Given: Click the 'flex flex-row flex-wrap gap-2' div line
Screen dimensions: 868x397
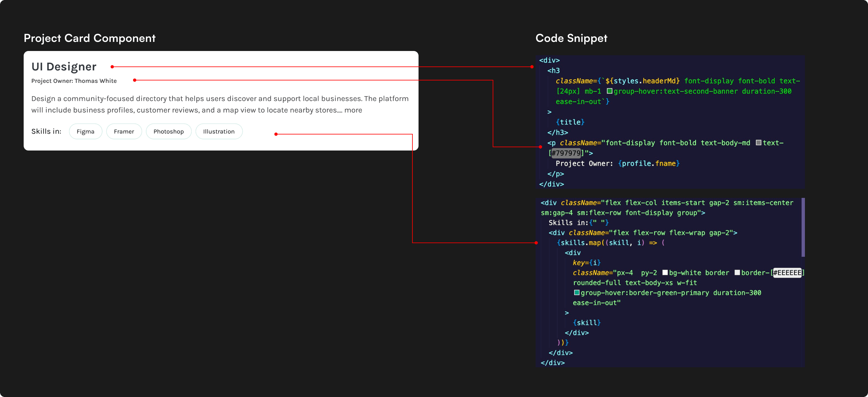Looking at the screenshot, I should [x=643, y=233].
